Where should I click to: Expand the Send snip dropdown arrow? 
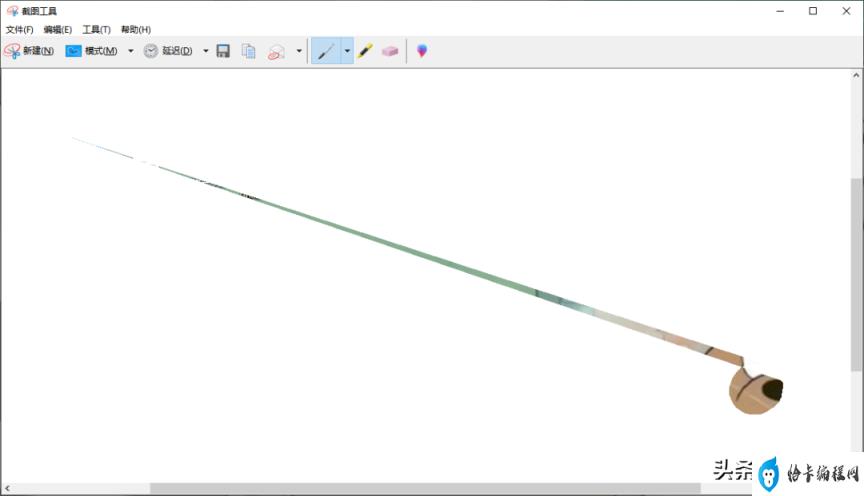(x=299, y=51)
